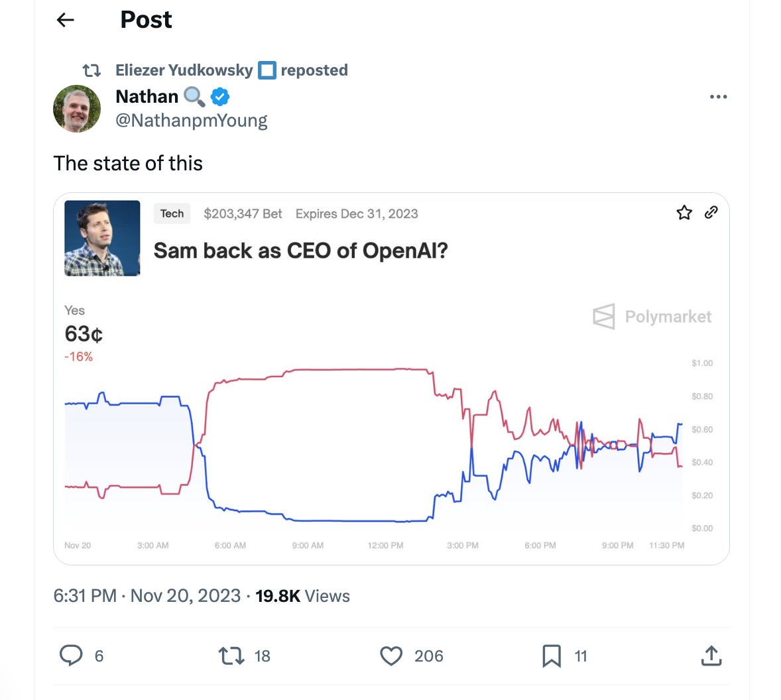Screen dimensions: 781x700
Task: Like the post with the heart icon
Action: pos(391,656)
